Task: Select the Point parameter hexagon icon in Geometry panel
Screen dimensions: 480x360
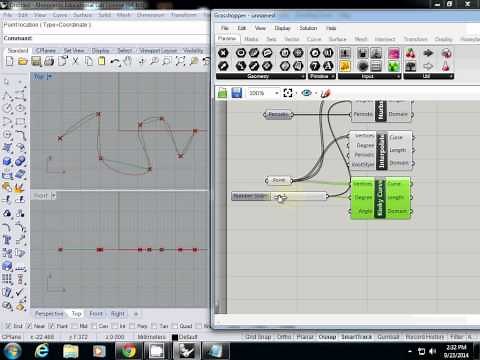Action: (x=223, y=53)
